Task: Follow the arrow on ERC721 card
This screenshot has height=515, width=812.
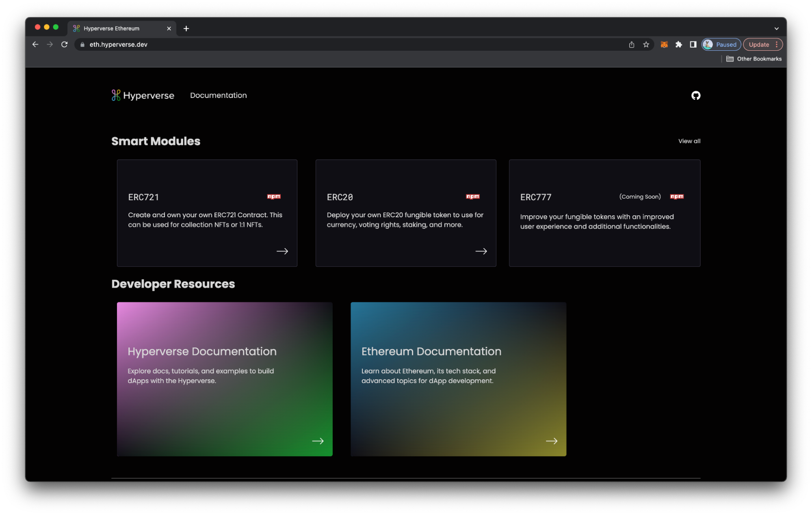Action: (282, 251)
